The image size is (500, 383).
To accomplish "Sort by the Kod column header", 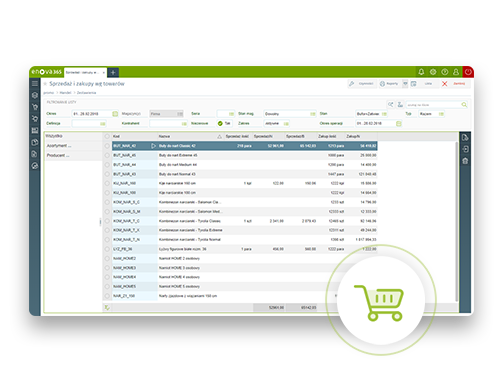I will [x=135, y=136].
